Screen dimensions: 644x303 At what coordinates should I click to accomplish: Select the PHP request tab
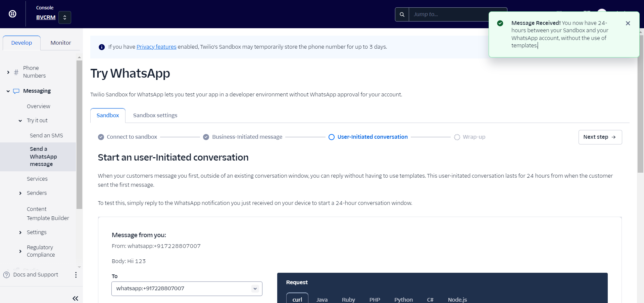pos(375,299)
